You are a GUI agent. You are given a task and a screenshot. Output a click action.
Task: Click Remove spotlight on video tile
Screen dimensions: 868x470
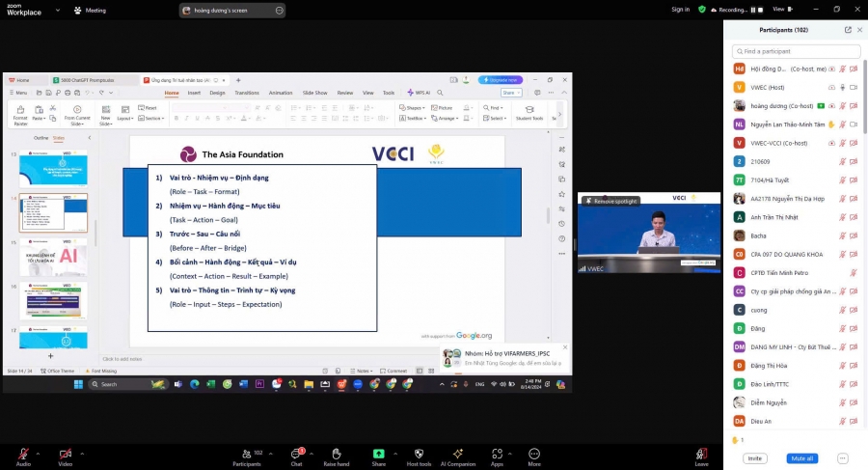[x=611, y=201]
